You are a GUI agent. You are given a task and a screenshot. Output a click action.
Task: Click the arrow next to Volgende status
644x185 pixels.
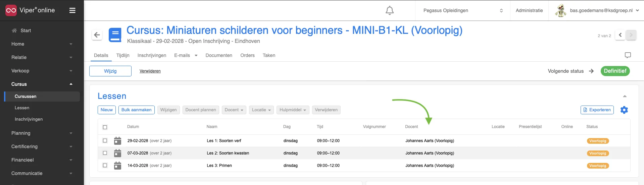point(591,71)
